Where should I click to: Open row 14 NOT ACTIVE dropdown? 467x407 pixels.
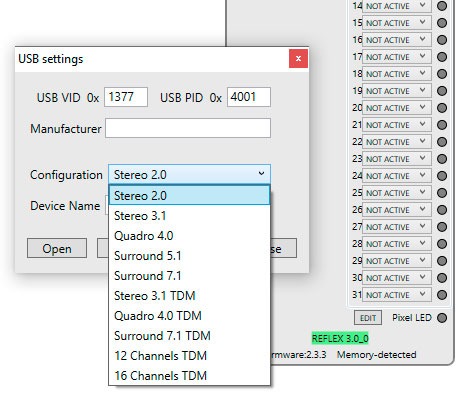tap(397, 6)
